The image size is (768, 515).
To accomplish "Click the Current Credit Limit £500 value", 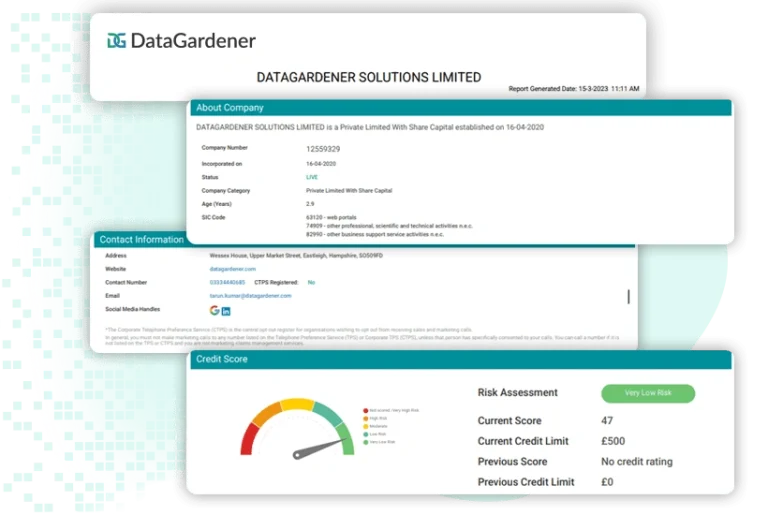I will (613, 441).
